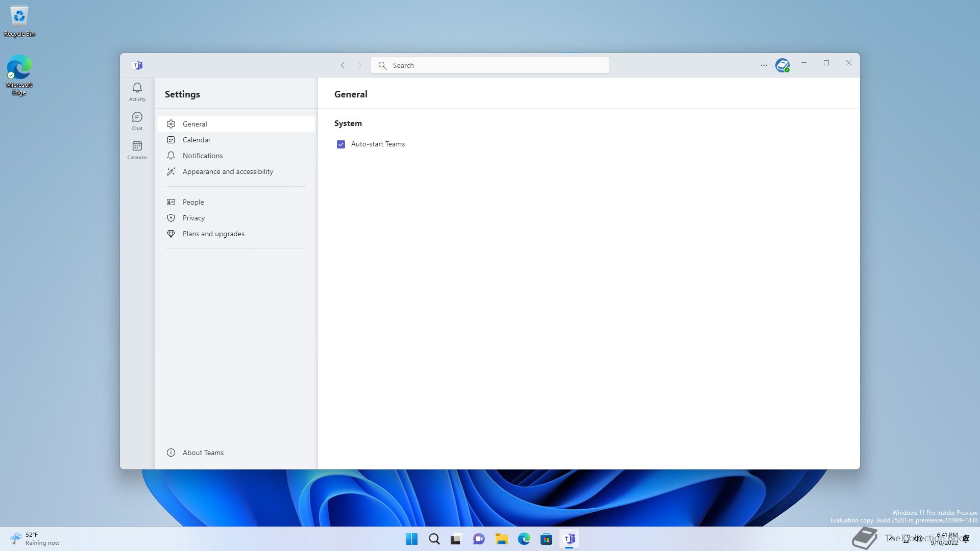The width and height of the screenshot is (980, 551).
Task: Open Chat in the Teams sidebar
Action: tap(137, 121)
